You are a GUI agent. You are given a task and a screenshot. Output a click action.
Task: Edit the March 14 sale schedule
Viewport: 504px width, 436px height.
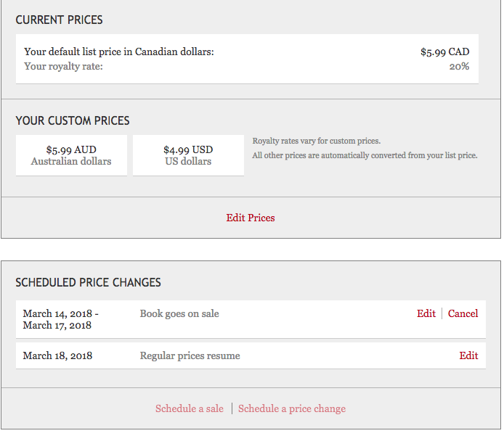click(426, 313)
